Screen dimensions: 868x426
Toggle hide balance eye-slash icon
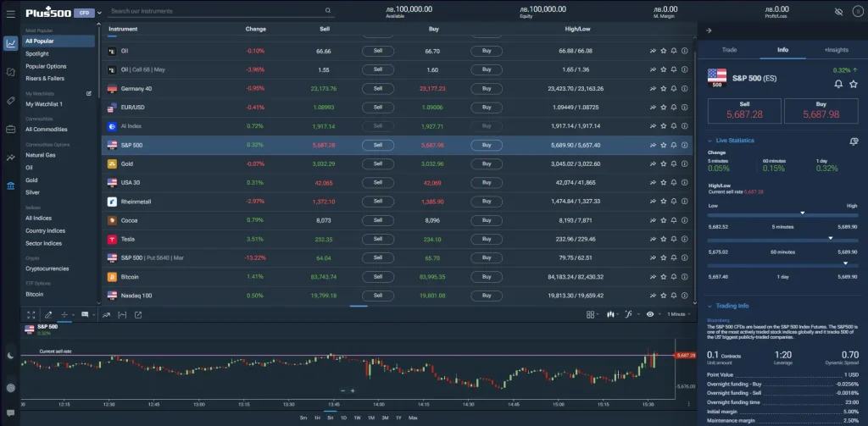coord(838,12)
